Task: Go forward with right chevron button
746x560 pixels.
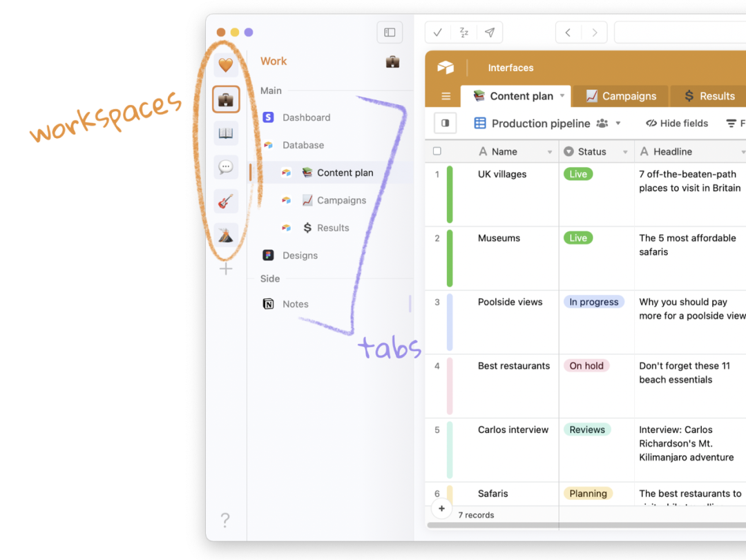Action: click(x=594, y=32)
